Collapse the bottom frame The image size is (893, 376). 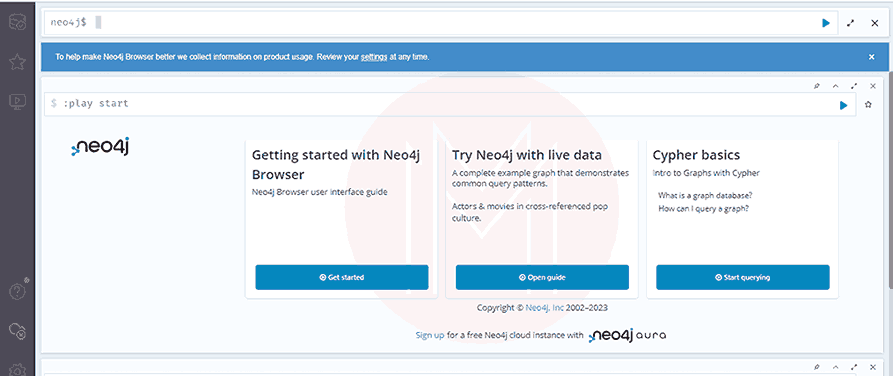coord(835,367)
